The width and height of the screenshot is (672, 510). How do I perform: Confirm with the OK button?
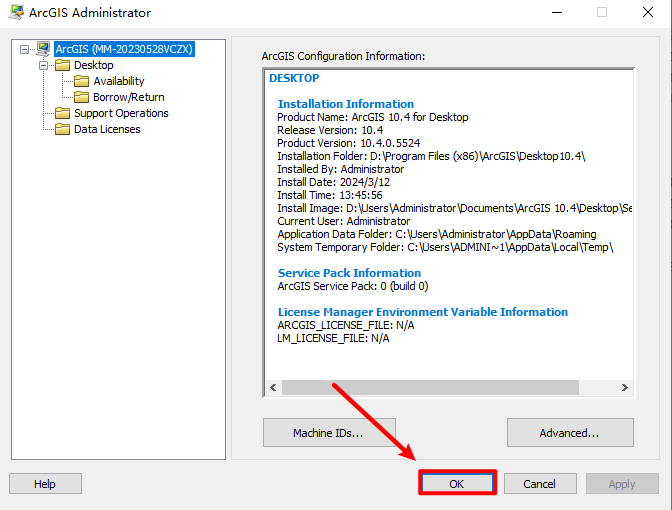pyautogui.click(x=456, y=484)
